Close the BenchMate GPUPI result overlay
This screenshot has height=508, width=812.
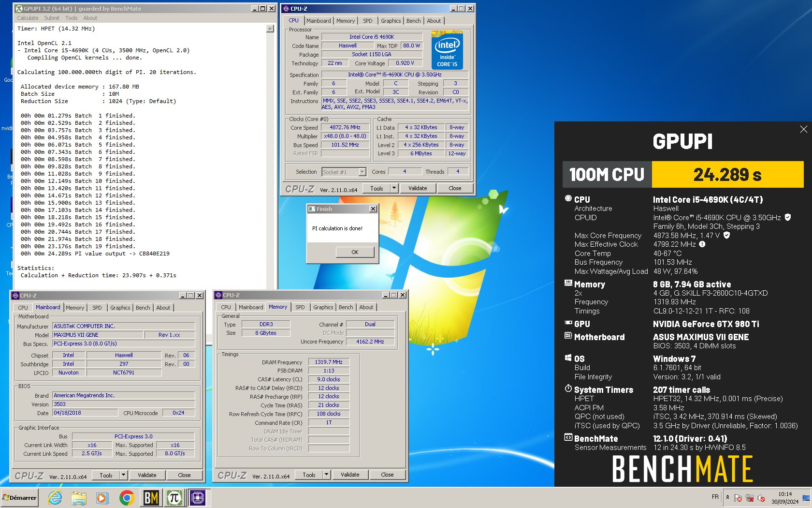tap(803, 129)
